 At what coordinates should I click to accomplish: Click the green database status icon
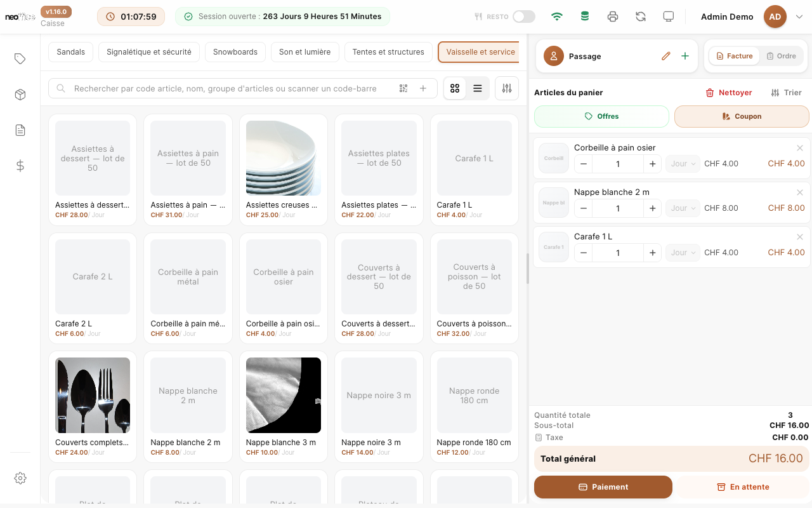[585, 17]
